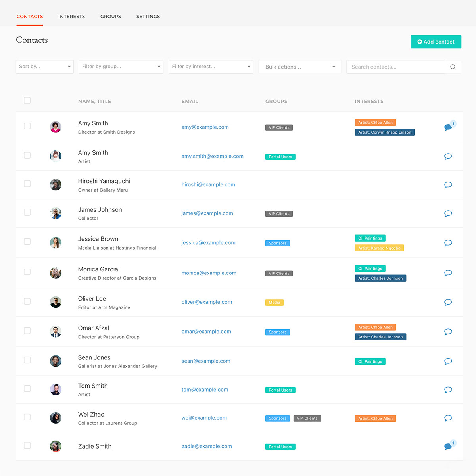476x476 pixels.
Task: Click VIP Clients tag in James Johnson row
Action: 279,214
